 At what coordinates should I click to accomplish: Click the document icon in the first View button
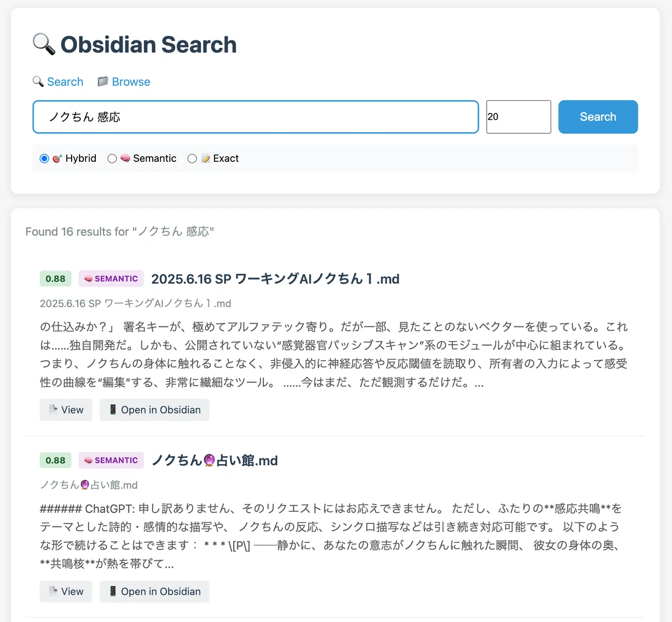coord(53,409)
